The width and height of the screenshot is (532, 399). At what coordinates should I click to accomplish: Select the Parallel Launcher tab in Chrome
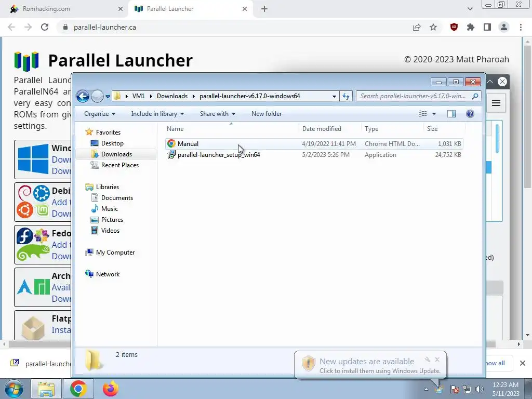click(191, 9)
